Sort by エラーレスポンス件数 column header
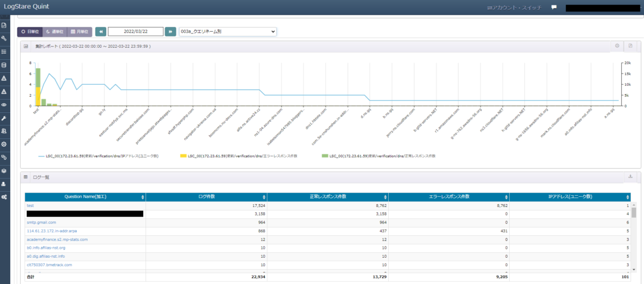This screenshot has width=644, height=284. tap(450, 196)
